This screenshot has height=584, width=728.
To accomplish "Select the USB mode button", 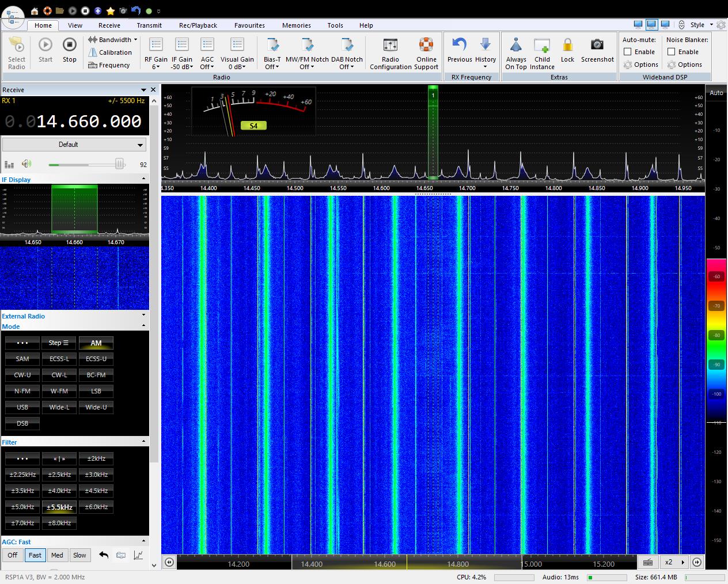I will 22,407.
